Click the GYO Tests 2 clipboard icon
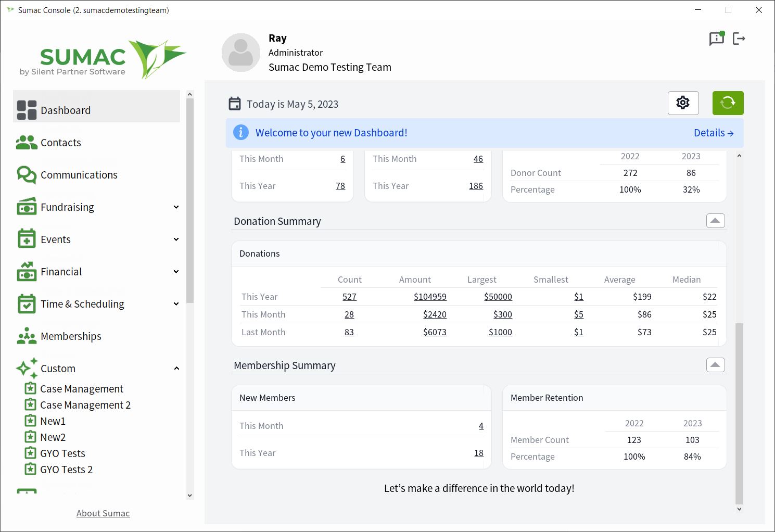Image resolution: width=775 pixels, height=532 pixels. (31, 469)
